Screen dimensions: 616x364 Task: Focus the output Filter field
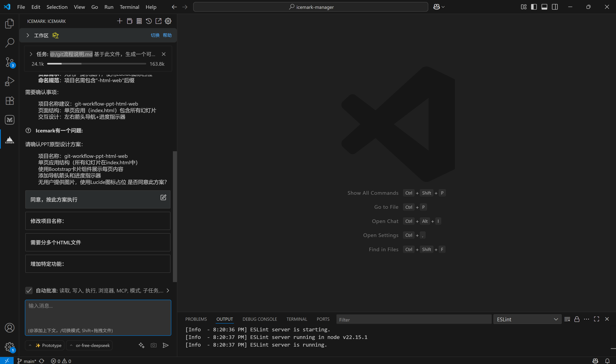click(x=414, y=319)
